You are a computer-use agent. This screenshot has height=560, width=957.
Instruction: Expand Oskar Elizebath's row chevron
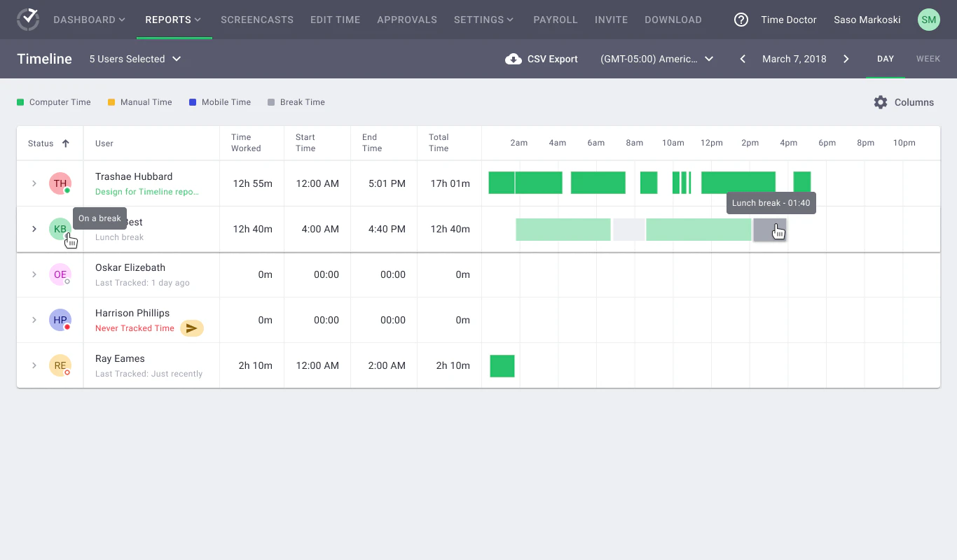tap(34, 274)
